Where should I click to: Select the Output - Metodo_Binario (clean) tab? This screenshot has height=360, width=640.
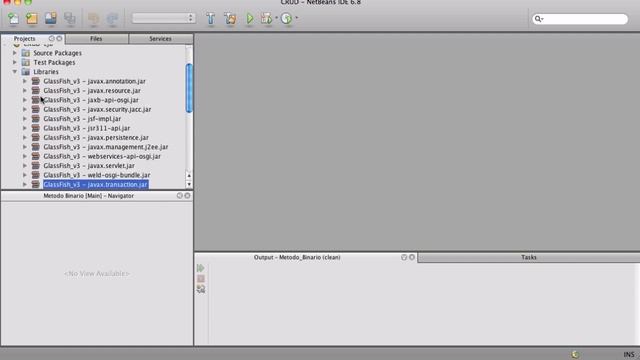click(297, 258)
